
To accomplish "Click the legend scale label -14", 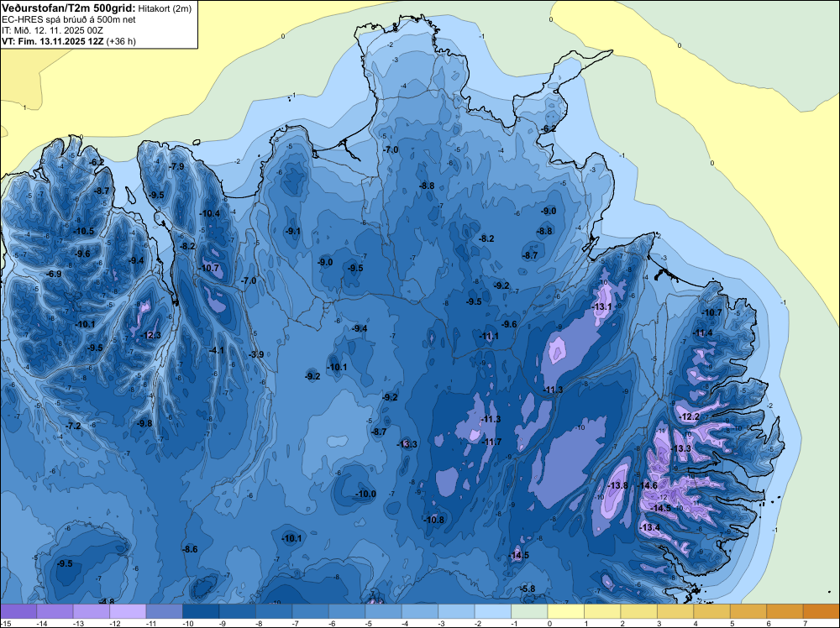I will [x=40, y=623].
